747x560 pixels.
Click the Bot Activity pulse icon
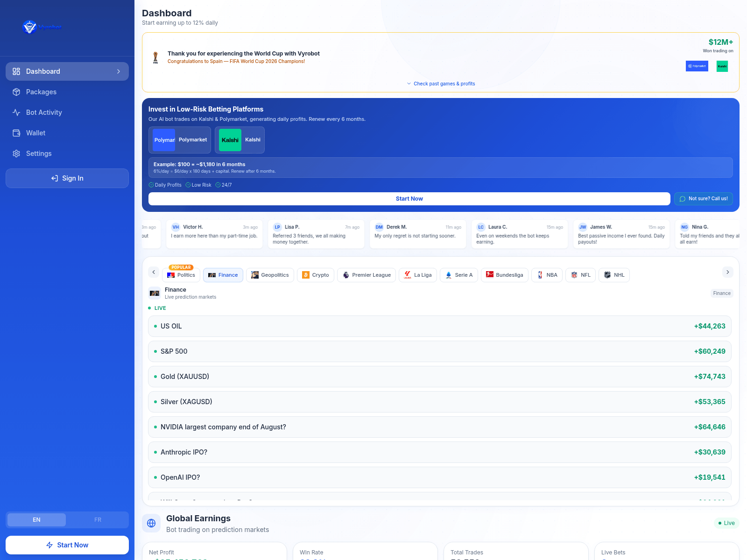[16, 112]
